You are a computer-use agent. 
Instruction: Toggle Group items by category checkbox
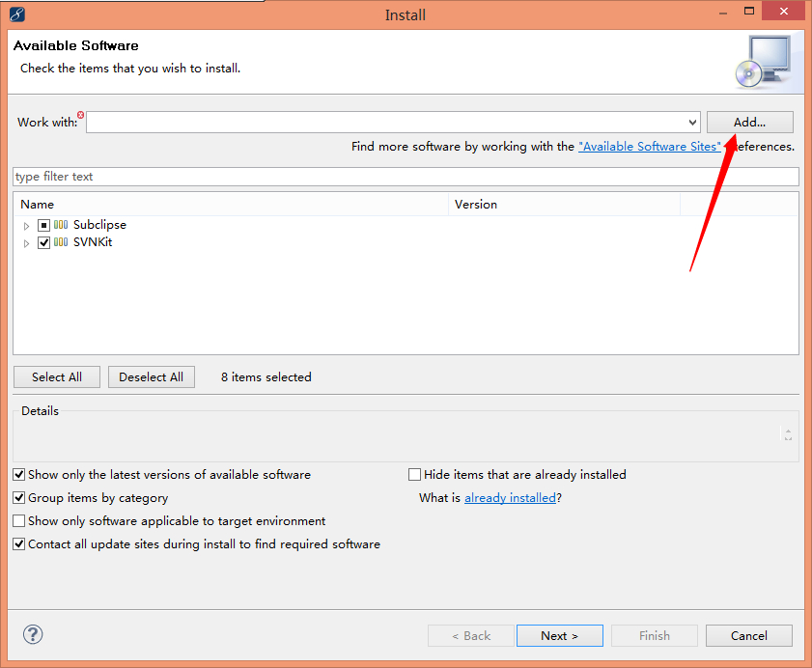coord(19,498)
